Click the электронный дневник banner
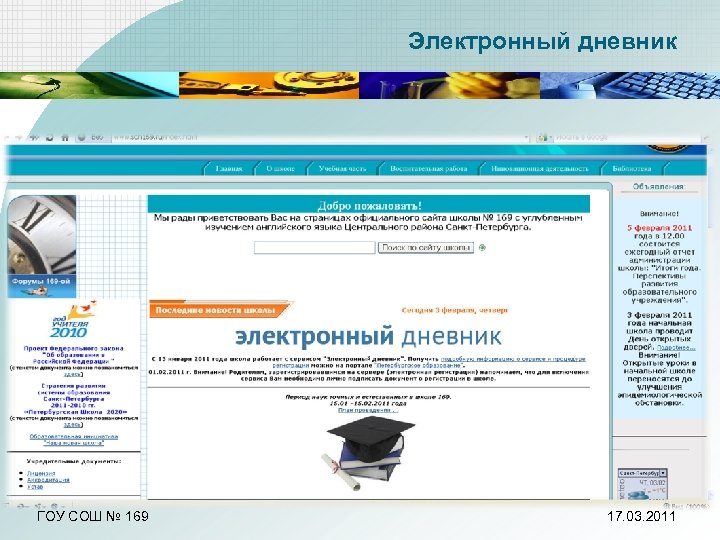This screenshot has height=540, width=720. pos(368,337)
